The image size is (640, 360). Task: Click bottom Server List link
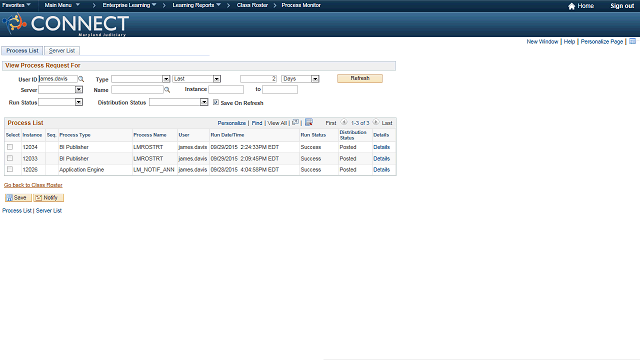coord(49,211)
